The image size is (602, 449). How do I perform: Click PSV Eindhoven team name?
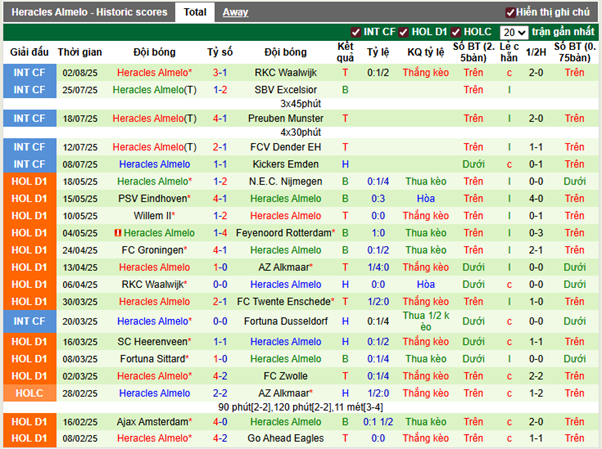tap(153, 199)
